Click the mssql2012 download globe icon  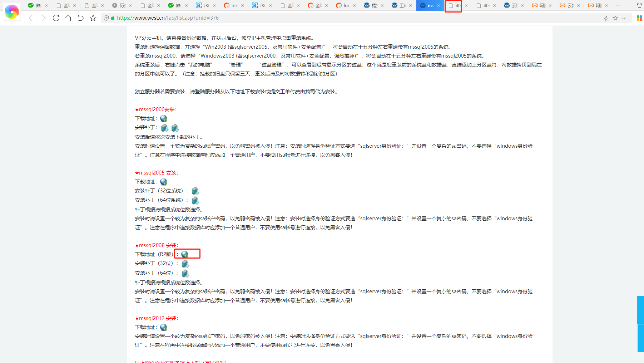tap(163, 328)
